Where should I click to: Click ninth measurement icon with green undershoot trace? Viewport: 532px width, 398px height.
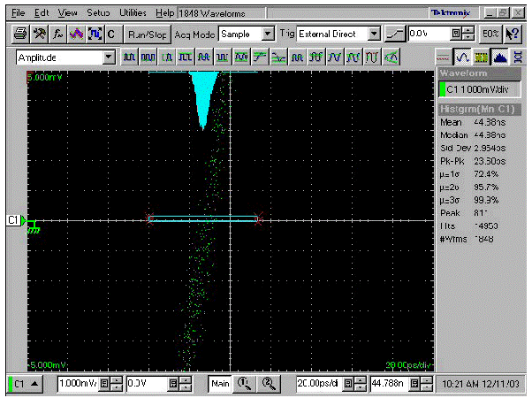point(278,57)
